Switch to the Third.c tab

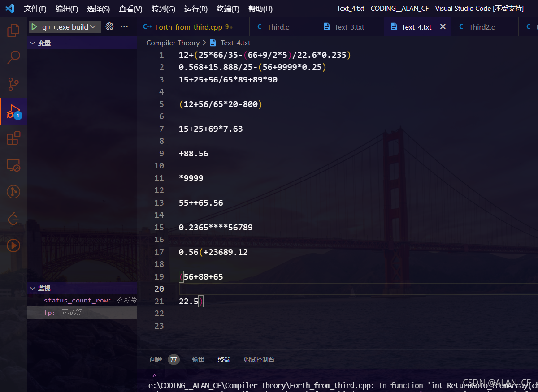(x=283, y=27)
